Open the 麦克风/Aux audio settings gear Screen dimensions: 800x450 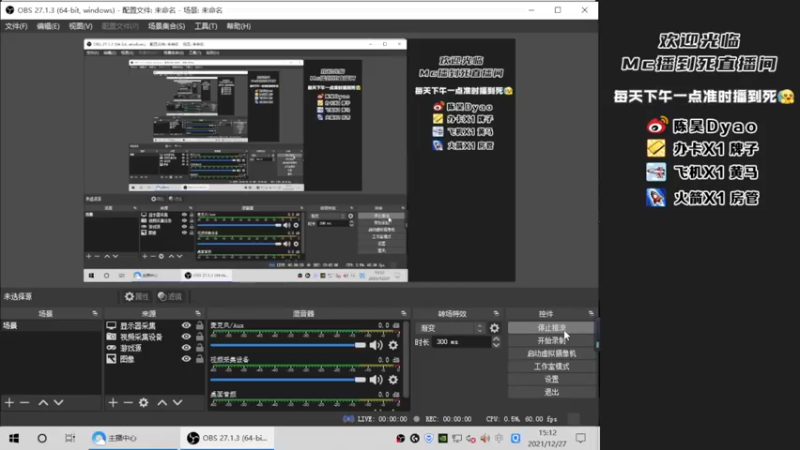[393, 345]
